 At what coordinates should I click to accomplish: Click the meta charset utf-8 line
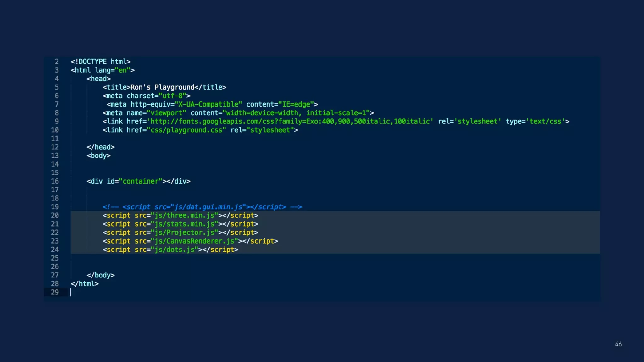[x=147, y=96]
